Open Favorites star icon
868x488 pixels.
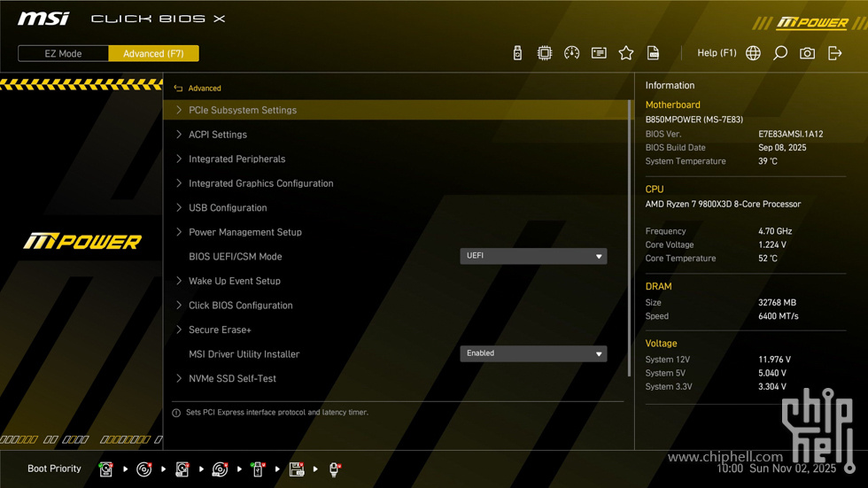click(626, 53)
